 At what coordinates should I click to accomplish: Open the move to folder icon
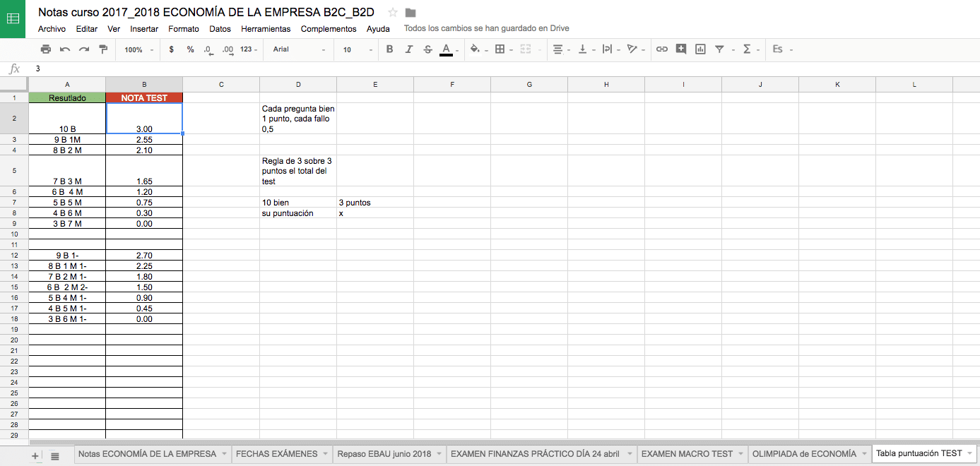pyautogui.click(x=411, y=13)
